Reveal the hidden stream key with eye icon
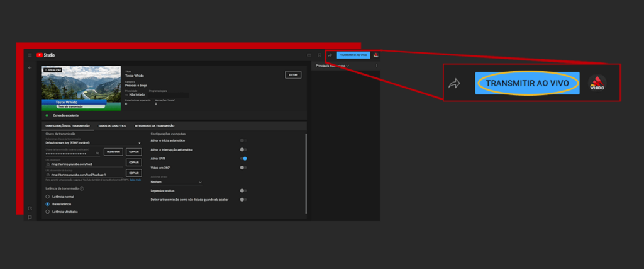The image size is (644, 269). (x=97, y=152)
